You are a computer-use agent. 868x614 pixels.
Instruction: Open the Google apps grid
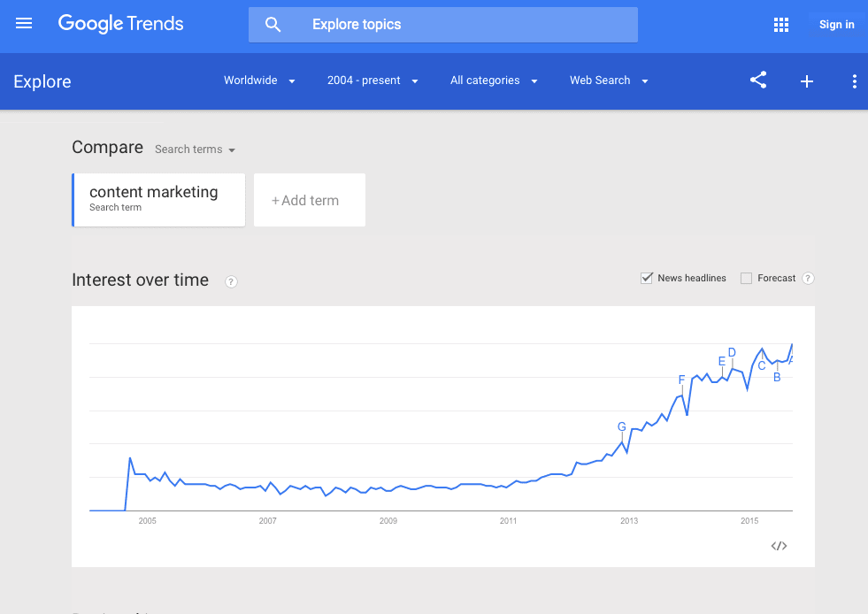tap(781, 25)
